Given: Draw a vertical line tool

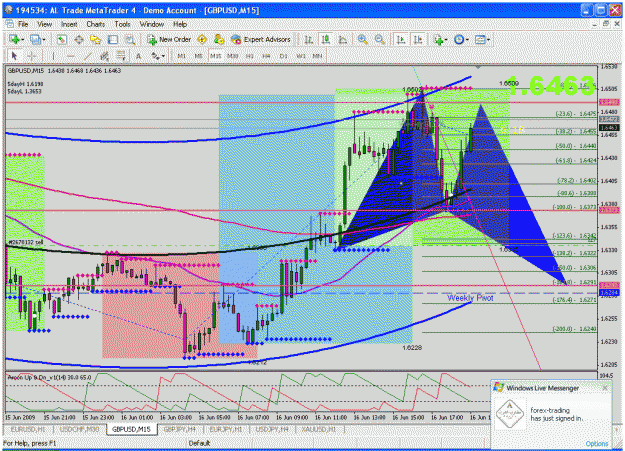Looking at the screenshot, I should tap(53, 56).
